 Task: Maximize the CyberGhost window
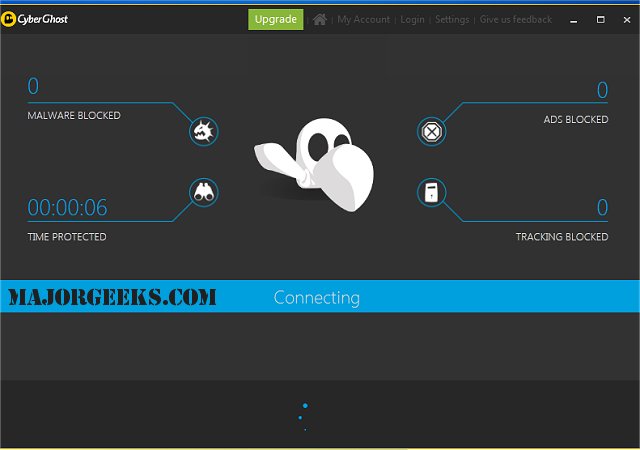(x=600, y=19)
